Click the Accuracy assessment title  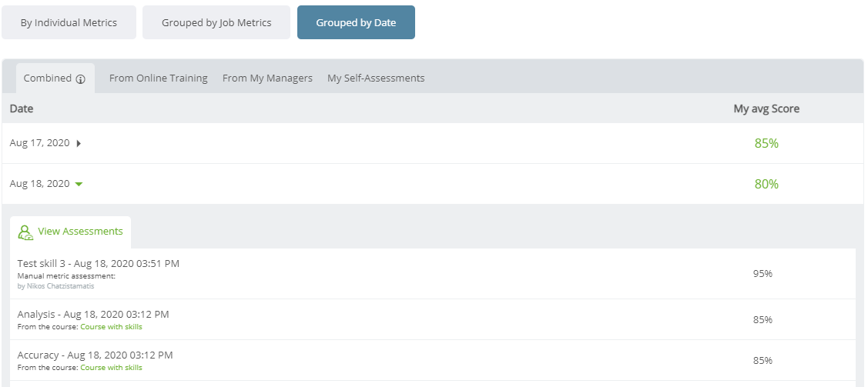(x=96, y=355)
